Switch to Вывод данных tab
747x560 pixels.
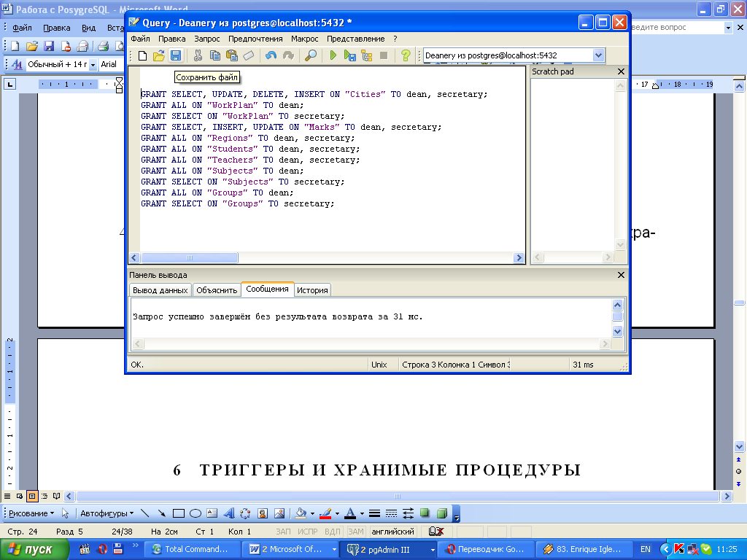pos(160,290)
